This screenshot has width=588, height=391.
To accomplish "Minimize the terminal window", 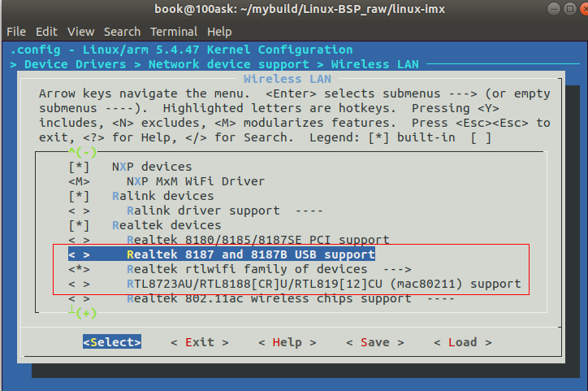I will point(554,9).
